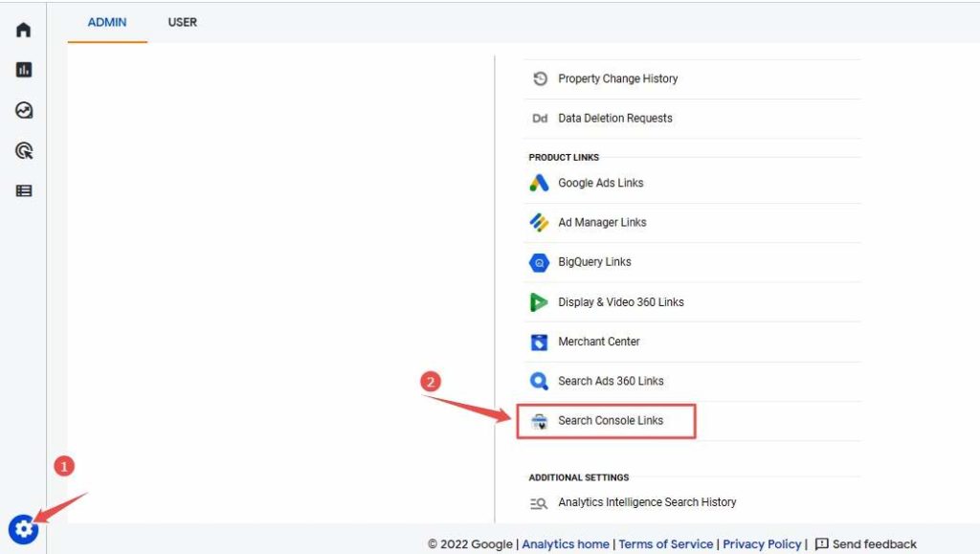Open the Reports bar chart icon
The image size is (980, 554).
tap(24, 69)
